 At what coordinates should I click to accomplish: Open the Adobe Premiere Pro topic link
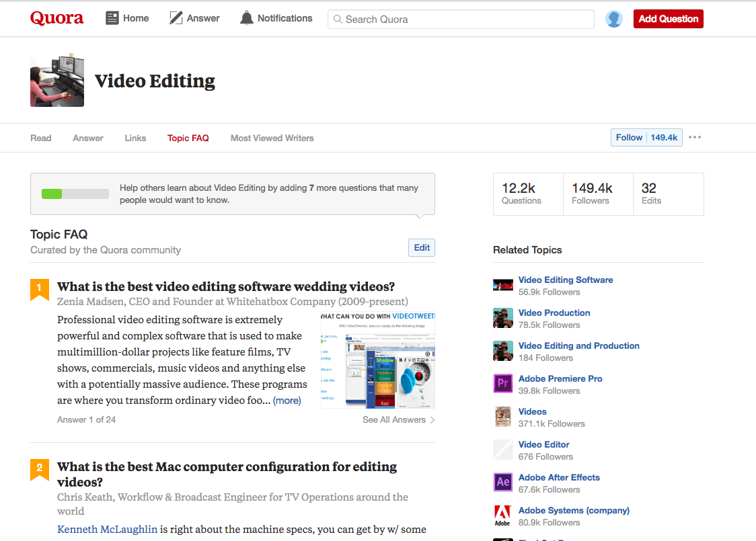coord(560,378)
